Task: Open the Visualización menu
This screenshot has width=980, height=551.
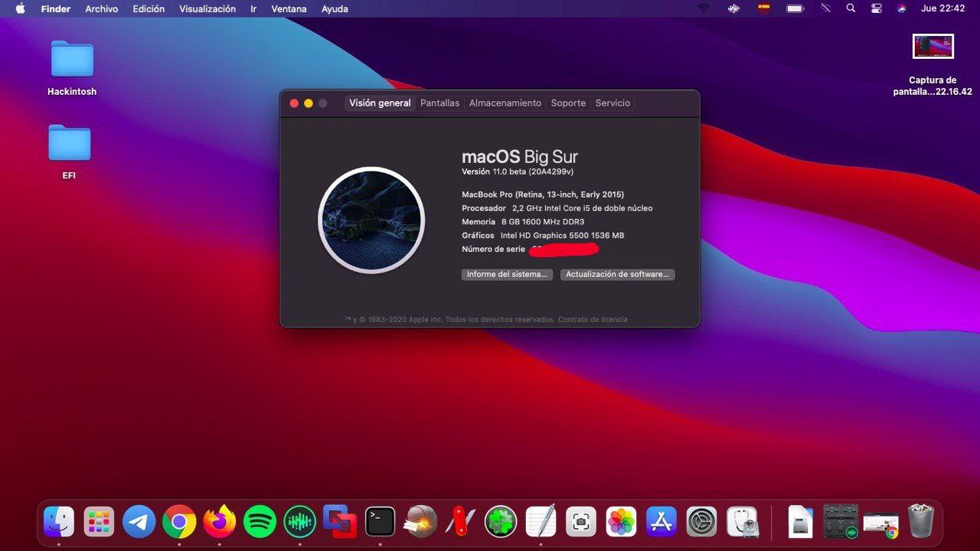Action: click(x=207, y=9)
